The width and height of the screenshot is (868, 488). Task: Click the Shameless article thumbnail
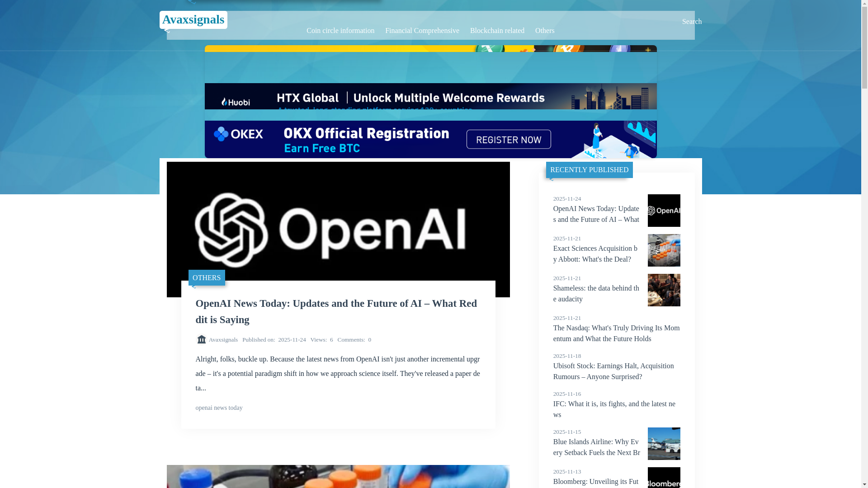click(663, 290)
